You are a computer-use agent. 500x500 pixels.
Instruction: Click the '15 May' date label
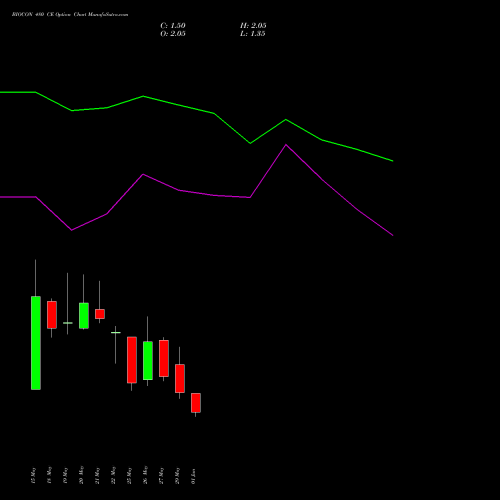(x=33, y=476)
